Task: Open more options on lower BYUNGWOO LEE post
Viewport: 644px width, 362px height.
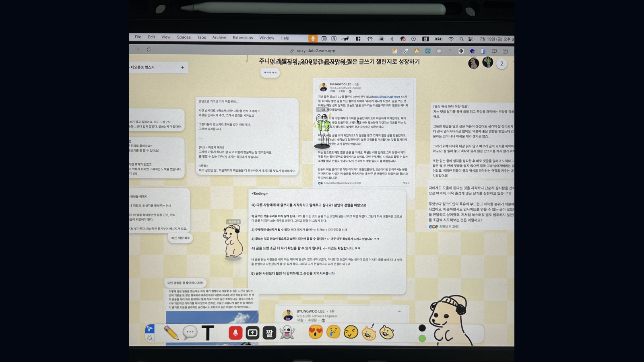Action: 399,311
